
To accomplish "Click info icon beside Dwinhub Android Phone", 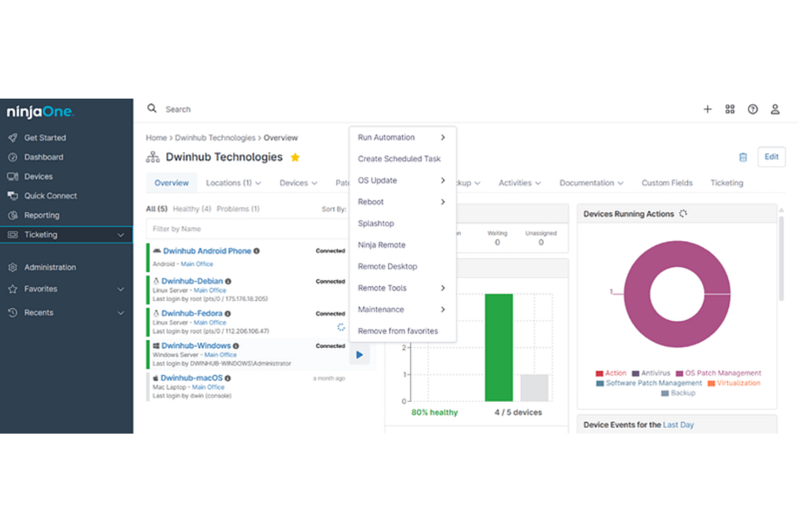I will (x=257, y=251).
